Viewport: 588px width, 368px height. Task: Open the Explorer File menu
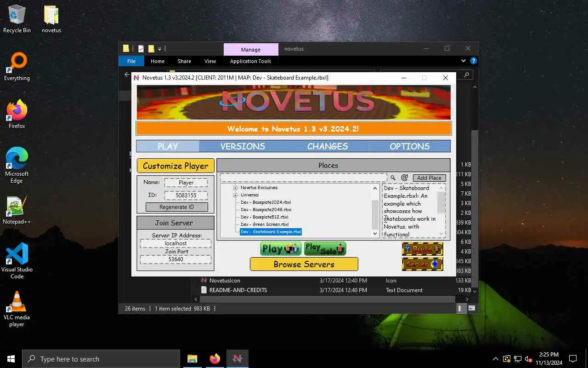pos(131,61)
